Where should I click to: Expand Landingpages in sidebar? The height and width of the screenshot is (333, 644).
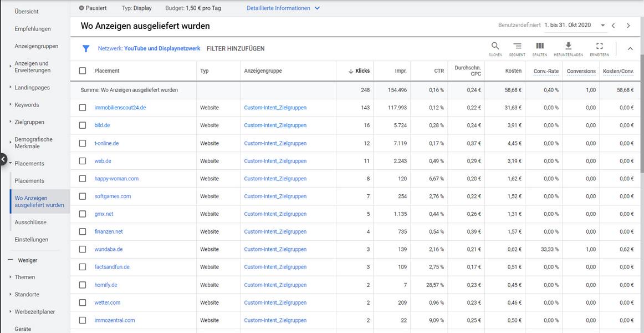coord(11,87)
